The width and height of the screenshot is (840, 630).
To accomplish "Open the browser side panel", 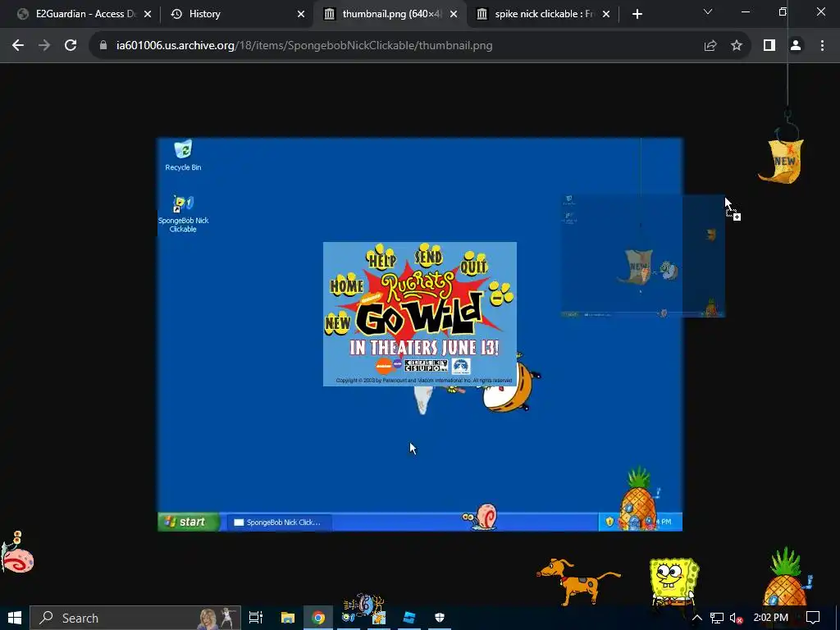I will [769, 46].
